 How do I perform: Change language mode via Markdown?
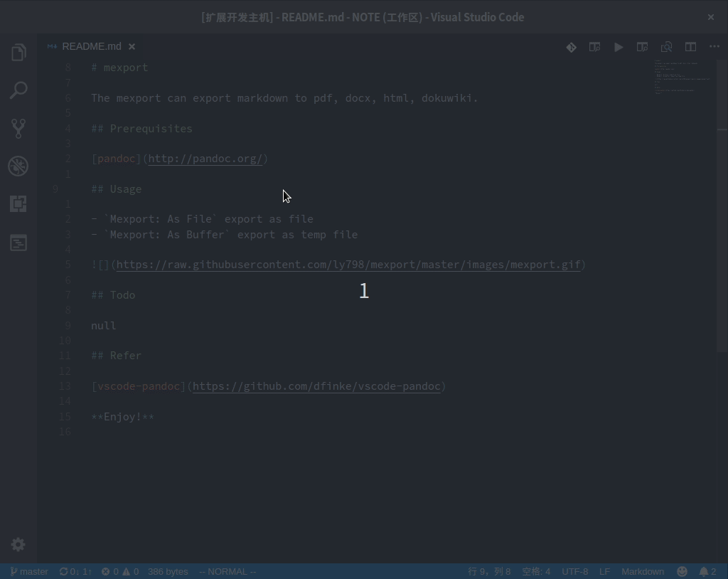(643, 572)
